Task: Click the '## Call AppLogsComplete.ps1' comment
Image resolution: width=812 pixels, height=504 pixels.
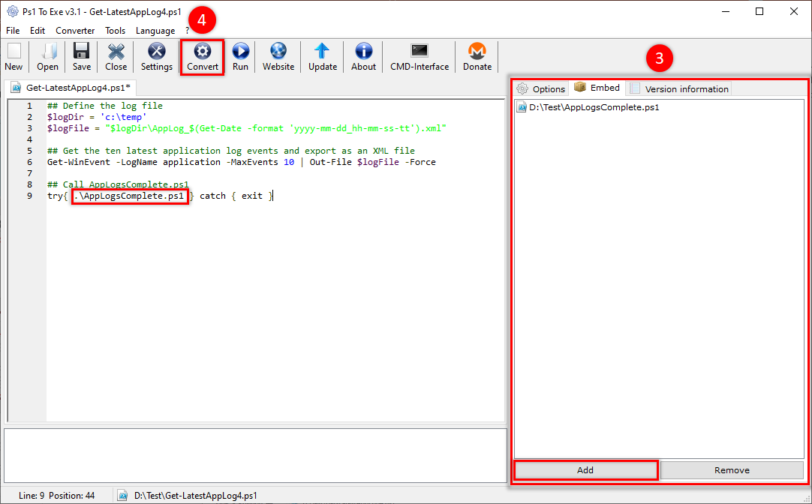Action: (x=118, y=184)
